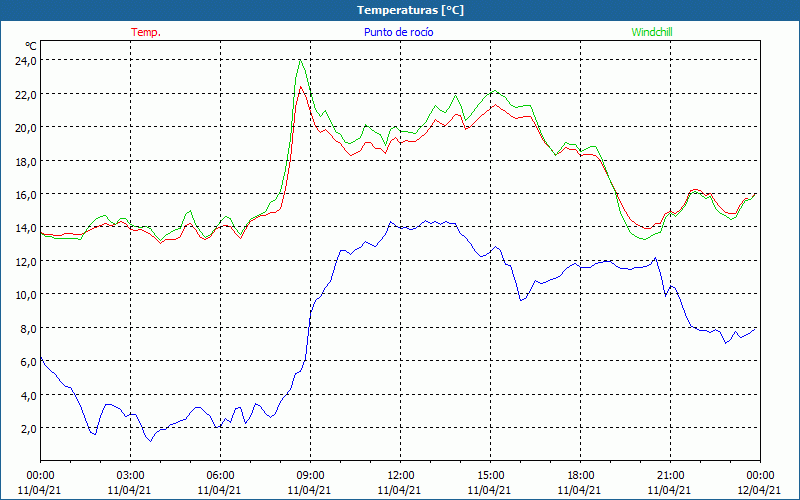Click the 2,0 y-axis value

click(29, 428)
